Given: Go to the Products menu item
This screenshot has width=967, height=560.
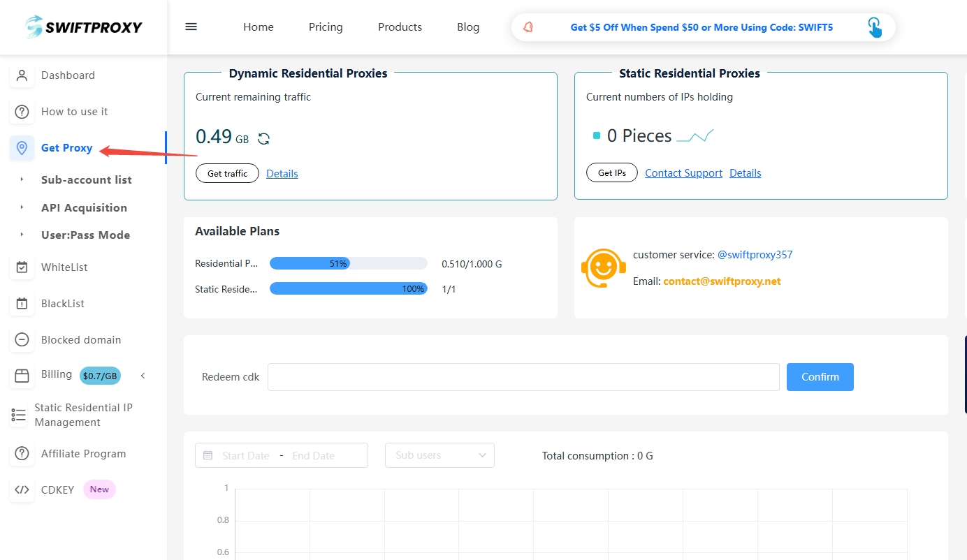Looking at the screenshot, I should (x=400, y=27).
